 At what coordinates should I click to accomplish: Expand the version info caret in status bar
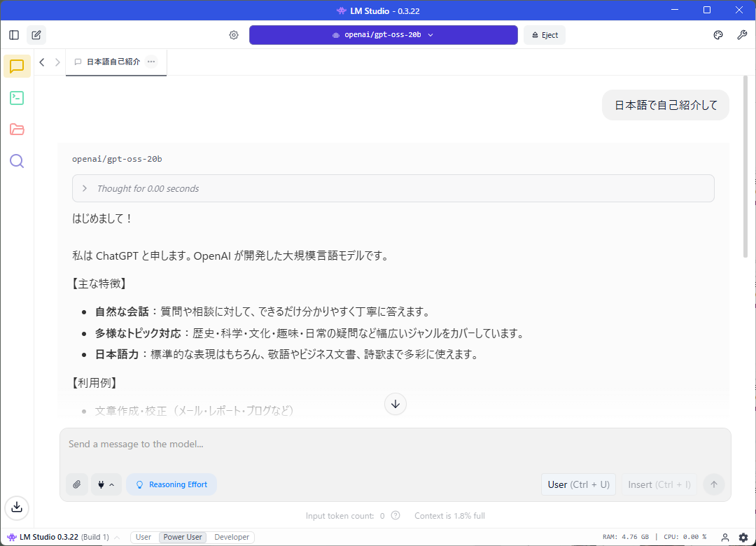[x=117, y=537]
